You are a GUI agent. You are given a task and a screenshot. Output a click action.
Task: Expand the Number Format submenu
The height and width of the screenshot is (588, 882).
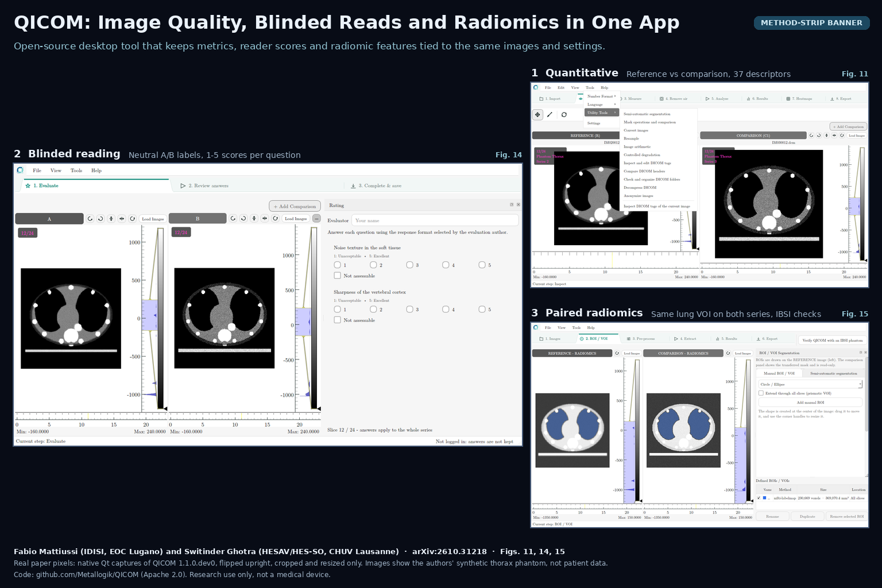click(x=601, y=96)
